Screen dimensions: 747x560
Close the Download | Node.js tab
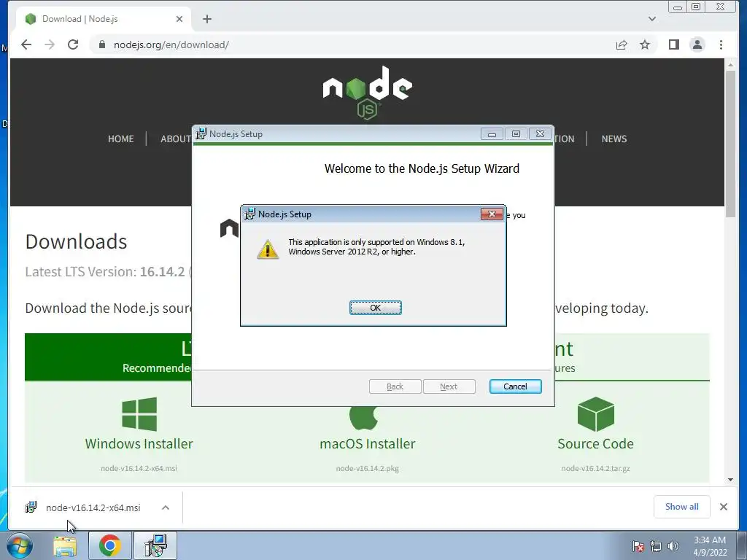179,19
